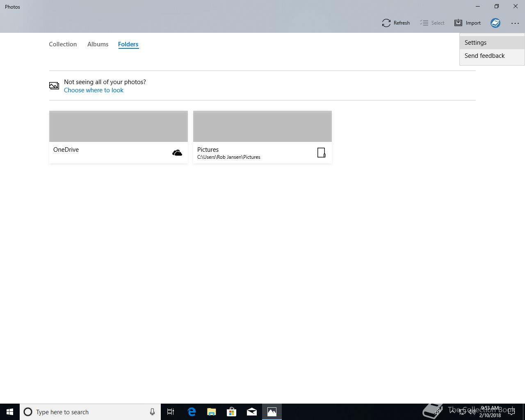The image size is (525, 420).
Task: Click the blue book icon in toolbar
Action: [495, 23]
